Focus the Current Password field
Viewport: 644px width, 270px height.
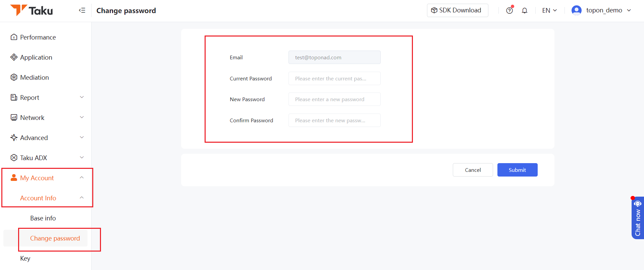pos(334,78)
